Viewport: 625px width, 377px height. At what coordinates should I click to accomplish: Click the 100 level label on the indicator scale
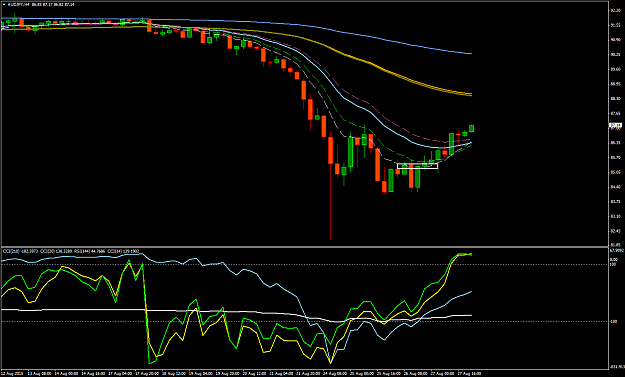[613, 264]
